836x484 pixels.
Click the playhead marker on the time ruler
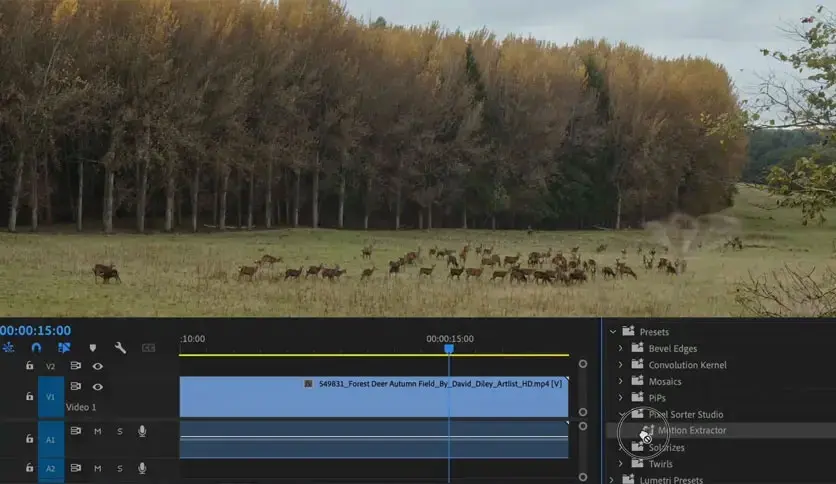(449, 348)
